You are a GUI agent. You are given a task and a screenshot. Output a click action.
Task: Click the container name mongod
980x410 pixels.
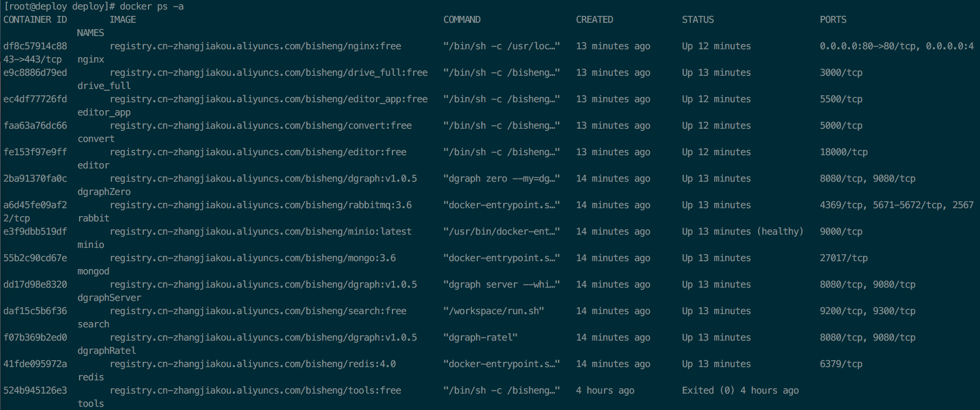click(93, 271)
